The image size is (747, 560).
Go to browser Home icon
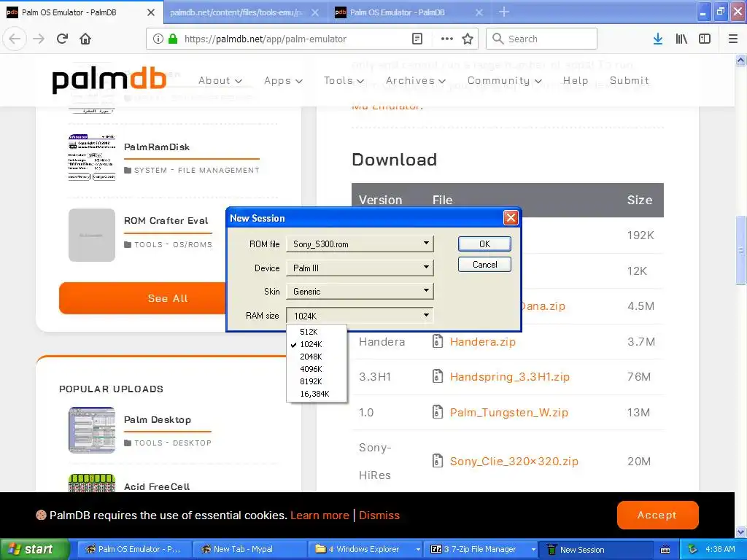click(85, 39)
